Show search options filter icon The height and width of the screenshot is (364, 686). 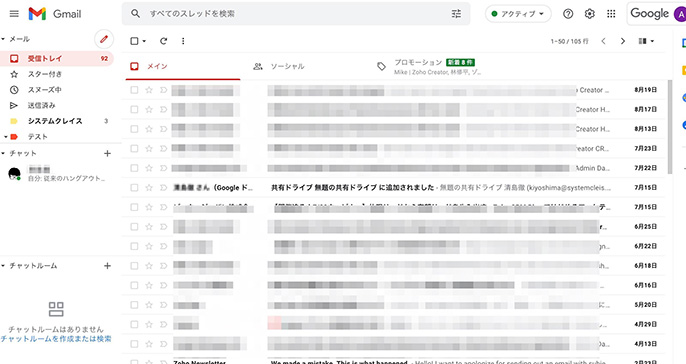tap(456, 14)
